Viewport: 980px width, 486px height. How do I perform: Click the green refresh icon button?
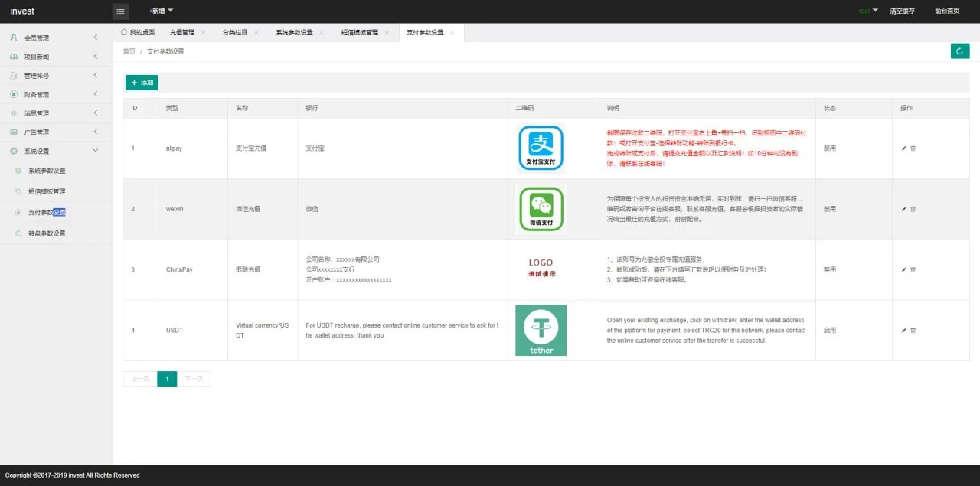[959, 51]
